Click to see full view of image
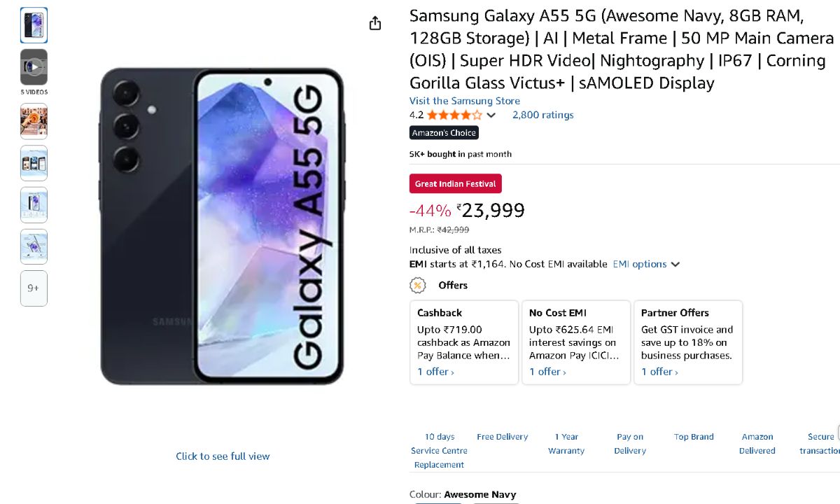The height and width of the screenshot is (504, 840). tap(223, 456)
